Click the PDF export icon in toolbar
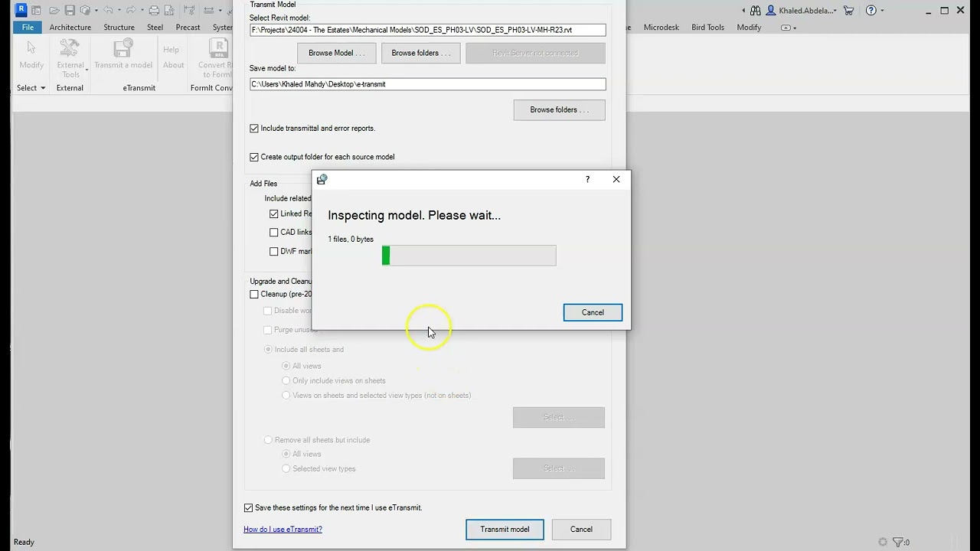Screen dimensions: 980x551 click(x=169, y=11)
